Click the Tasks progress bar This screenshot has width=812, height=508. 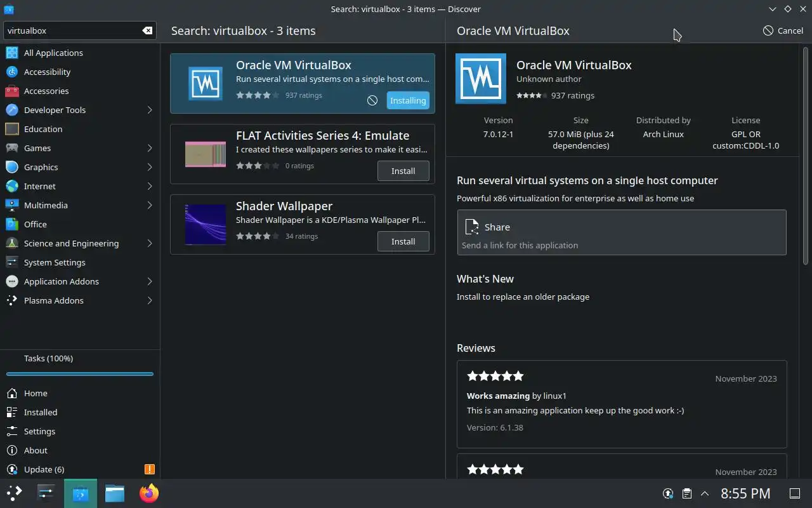point(80,374)
